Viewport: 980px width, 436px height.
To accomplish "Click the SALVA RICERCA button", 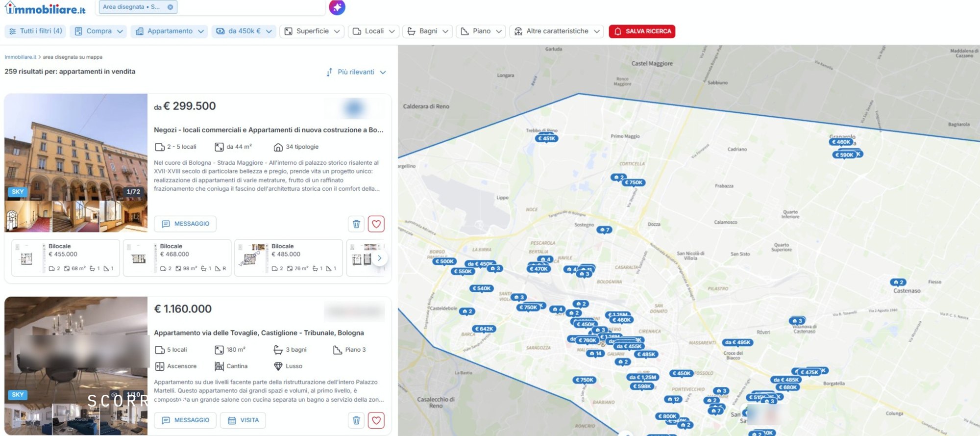I will point(642,31).
